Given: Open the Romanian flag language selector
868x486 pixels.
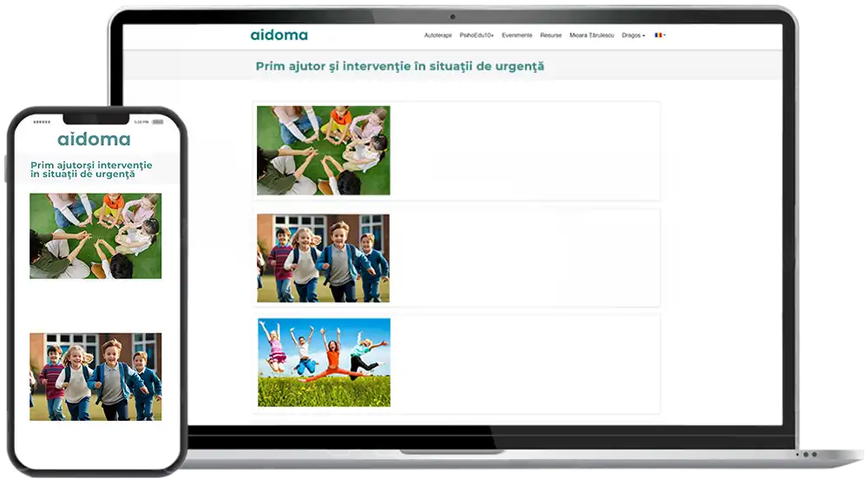Looking at the screenshot, I should [660, 35].
